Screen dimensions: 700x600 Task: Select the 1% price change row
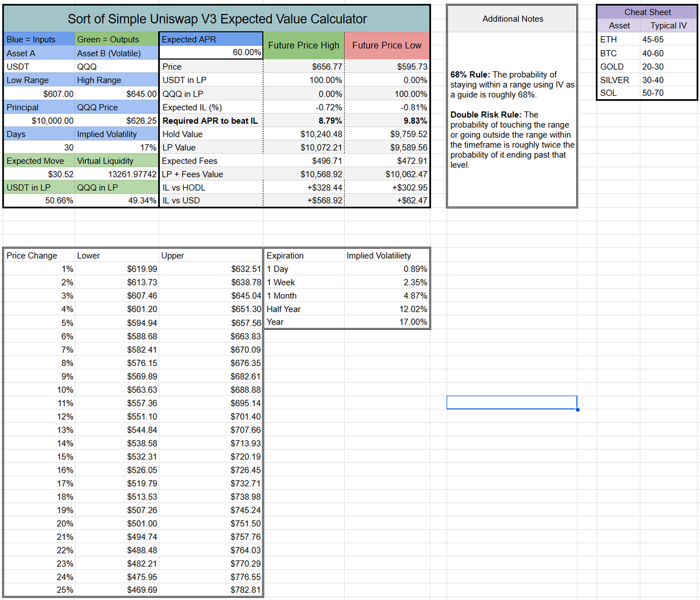[x=133, y=268]
